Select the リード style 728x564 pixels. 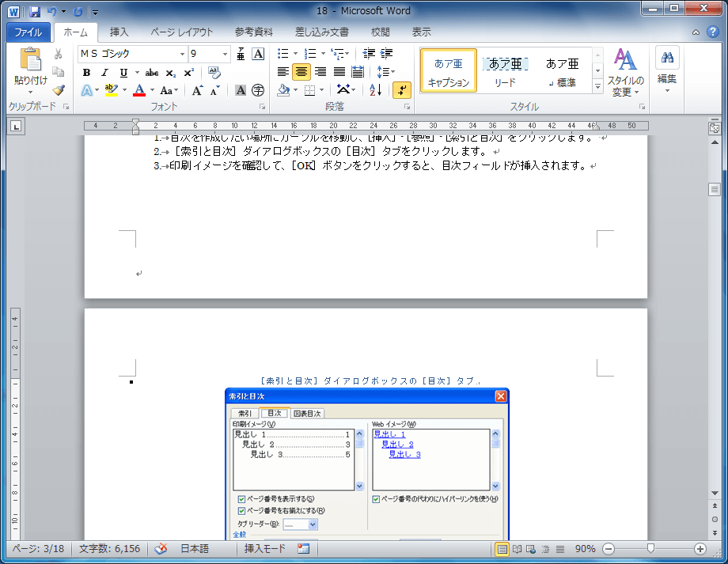505,72
